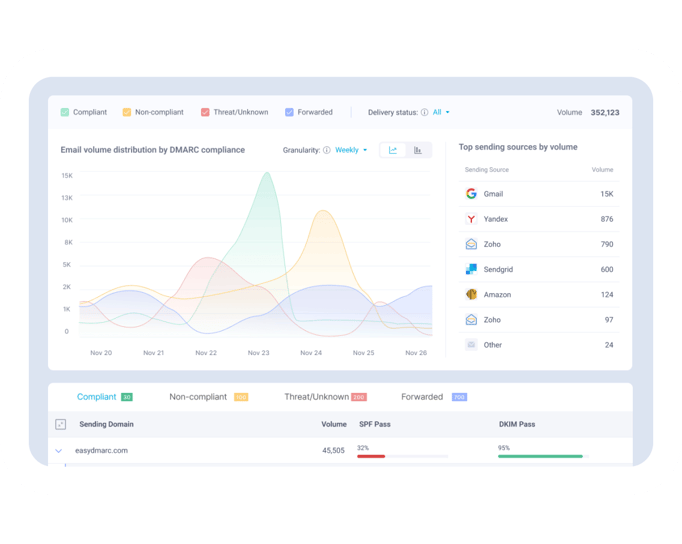Image resolution: width=682 pixels, height=544 pixels.
Task: Click the Nov 26 axis label
Action: pos(416,353)
